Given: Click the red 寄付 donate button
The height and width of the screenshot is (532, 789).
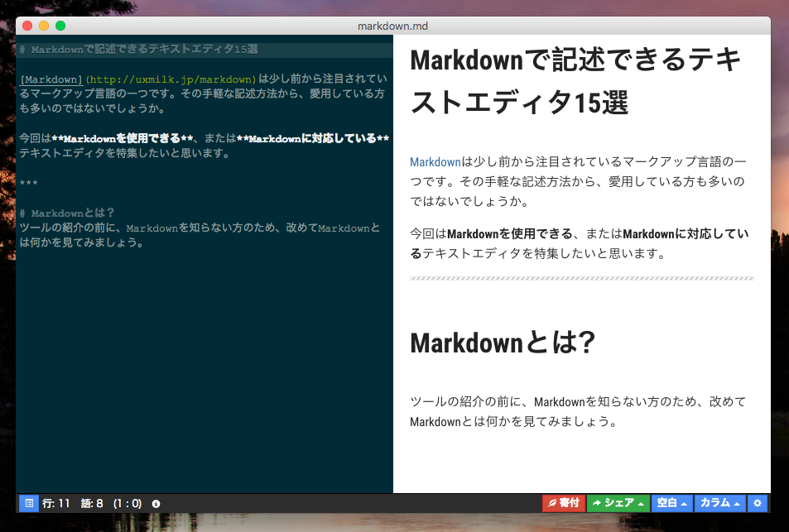Looking at the screenshot, I should 562,503.
